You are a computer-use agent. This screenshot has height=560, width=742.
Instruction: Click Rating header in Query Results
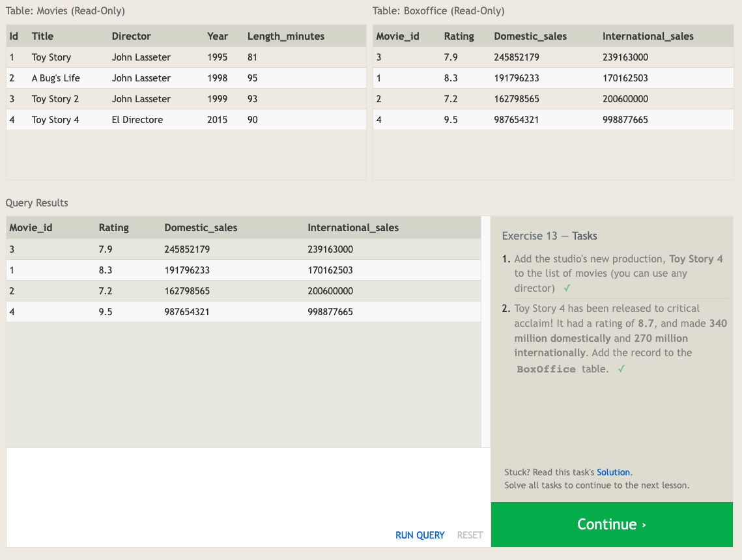coord(113,227)
